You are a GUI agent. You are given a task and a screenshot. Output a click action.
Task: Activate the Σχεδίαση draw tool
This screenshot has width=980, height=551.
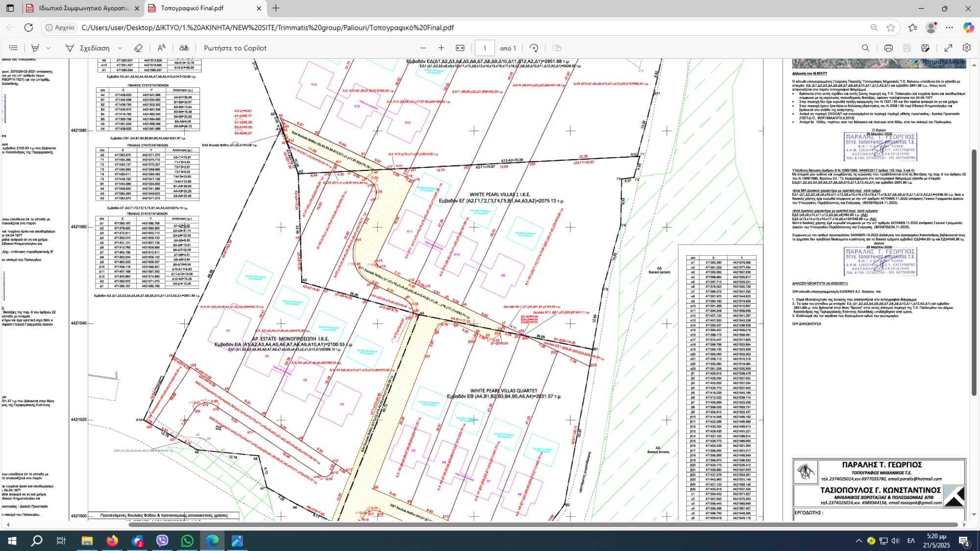tap(88, 48)
